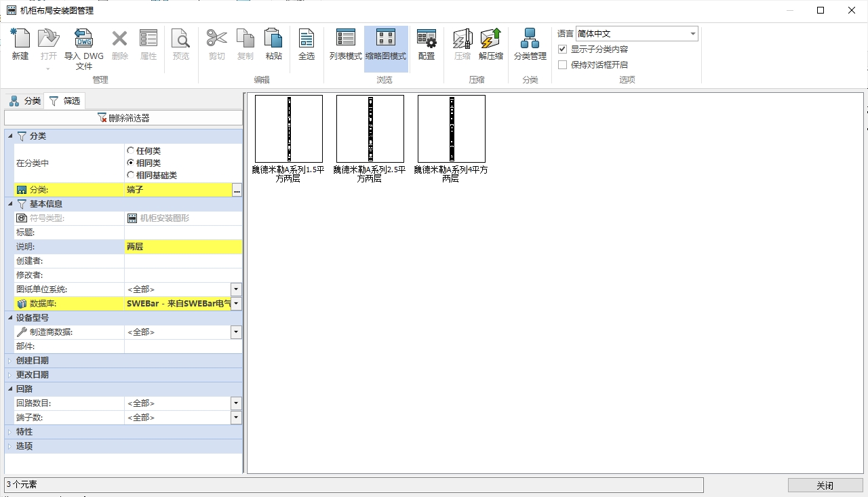Select the 魏德米勒A系列4平方两层 thumbnail
Screen dimensions: 868x497
(x=451, y=129)
